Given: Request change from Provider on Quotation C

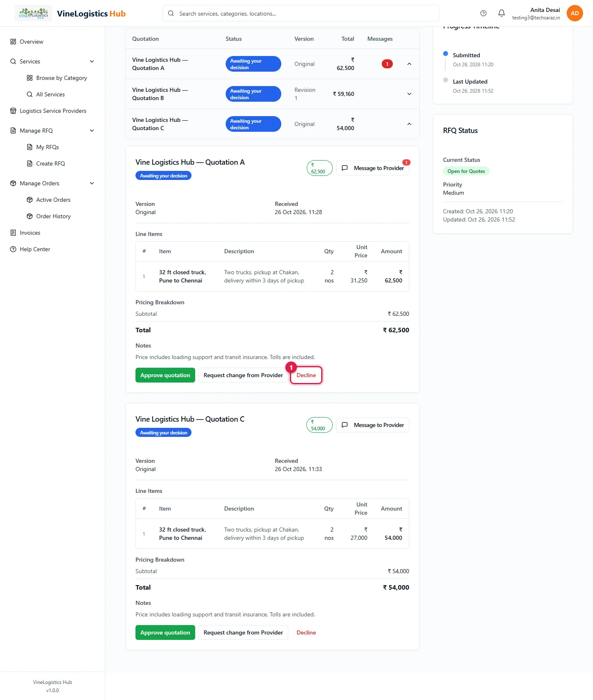Looking at the screenshot, I should click(x=243, y=632).
